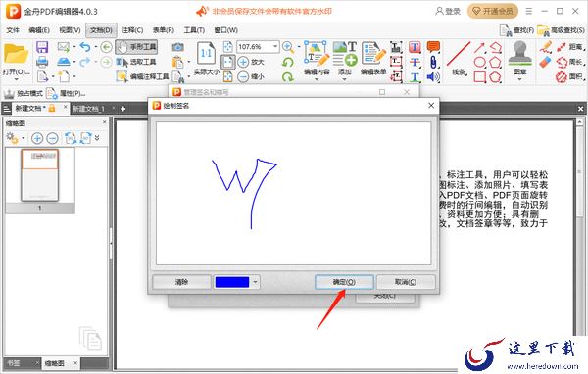Open the zoom level 107.6% dropdown

[275, 47]
